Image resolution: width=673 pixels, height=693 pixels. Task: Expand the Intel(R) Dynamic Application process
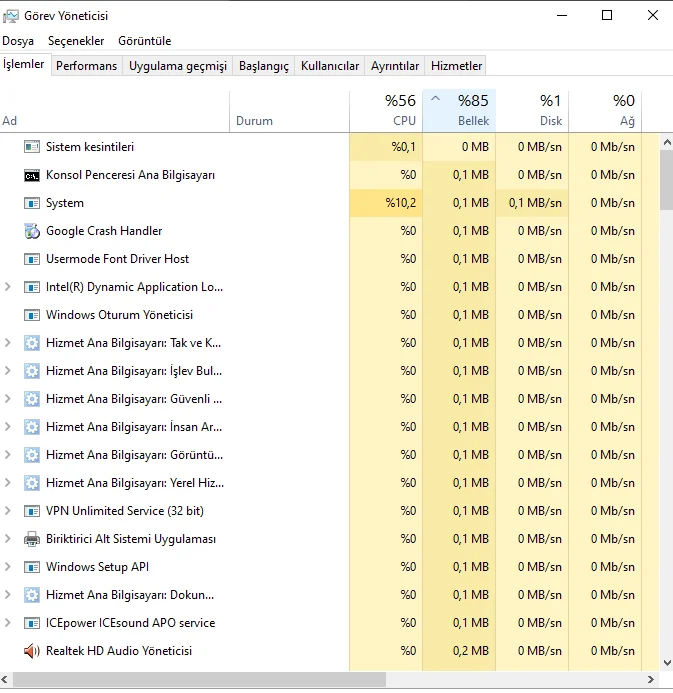[8, 287]
